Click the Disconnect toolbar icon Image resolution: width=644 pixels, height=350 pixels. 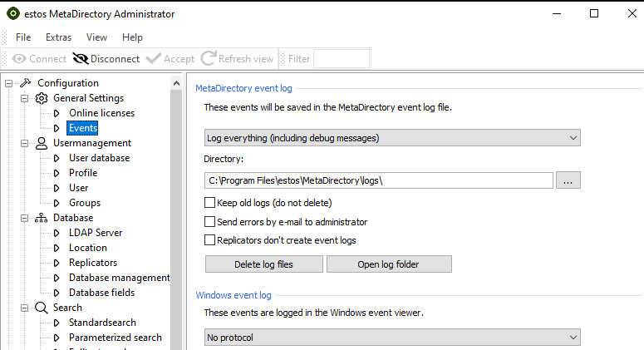80,59
